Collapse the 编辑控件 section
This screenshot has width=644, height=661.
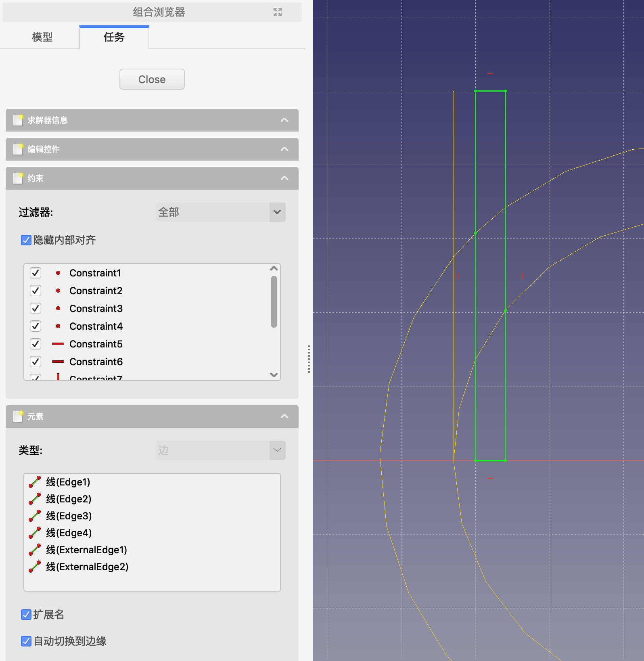coord(284,149)
